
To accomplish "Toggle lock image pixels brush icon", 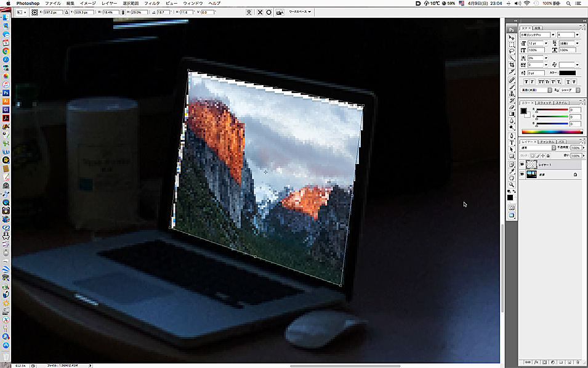I will click(x=538, y=155).
